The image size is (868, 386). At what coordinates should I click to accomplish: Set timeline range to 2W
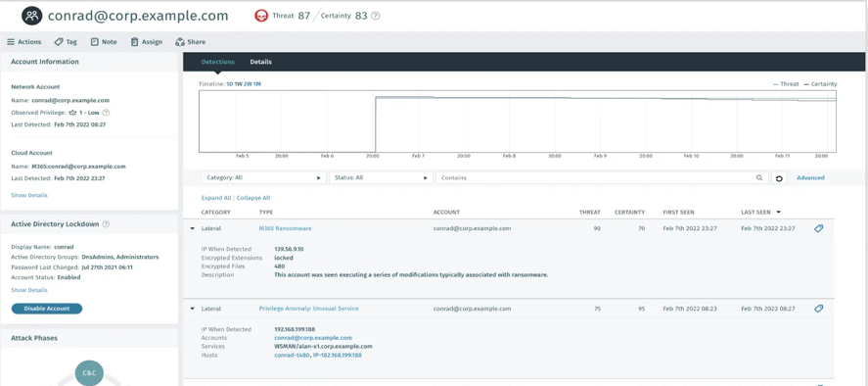[x=248, y=84]
